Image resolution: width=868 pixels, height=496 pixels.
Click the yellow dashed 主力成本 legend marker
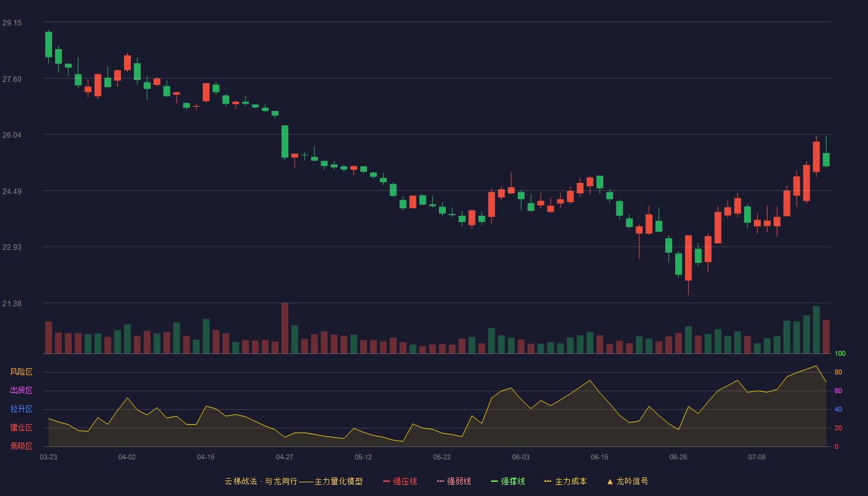(547, 481)
